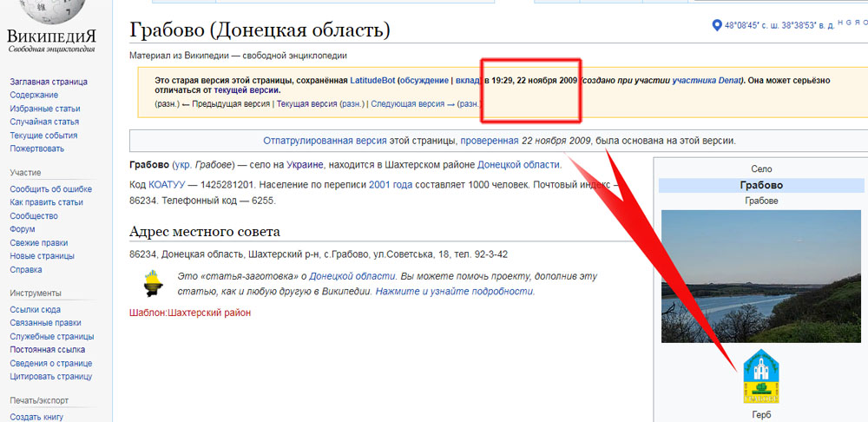Open Как править статьи link
The width and height of the screenshot is (868, 422).
coord(47,202)
